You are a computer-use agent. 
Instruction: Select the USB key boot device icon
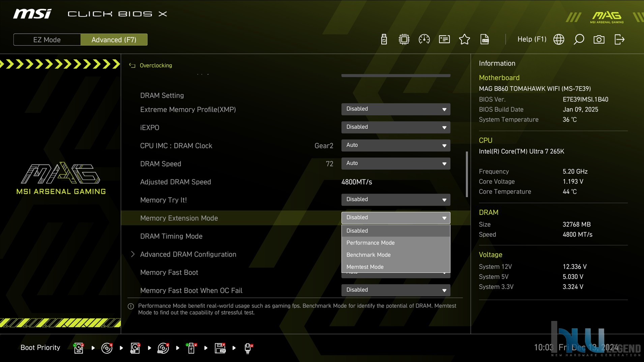pyautogui.click(x=191, y=348)
